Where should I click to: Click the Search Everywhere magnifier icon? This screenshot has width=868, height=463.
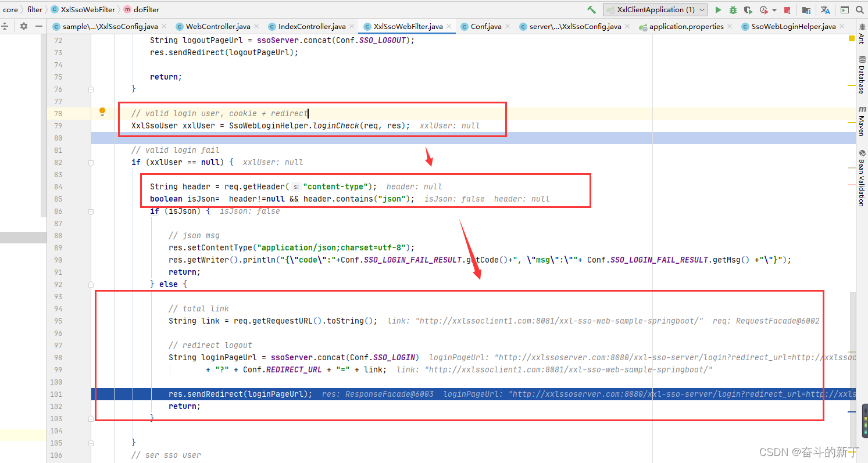click(859, 10)
